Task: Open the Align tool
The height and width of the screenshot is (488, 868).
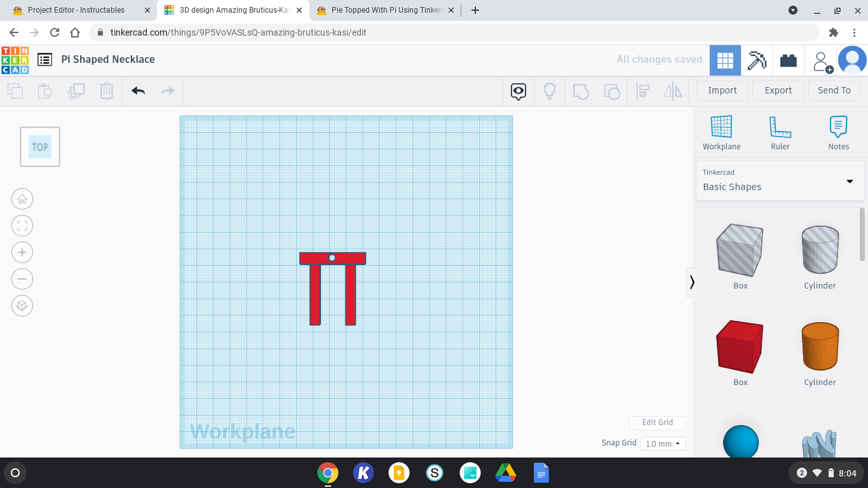Action: pos(642,91)
